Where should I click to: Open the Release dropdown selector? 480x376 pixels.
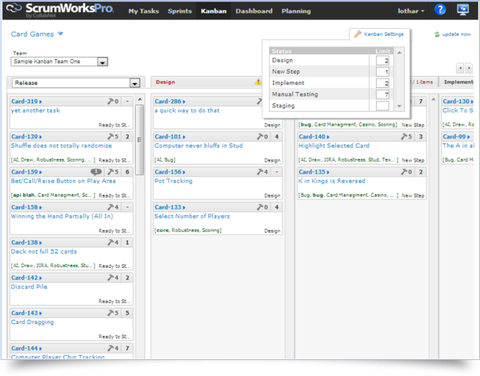[x=76, y=83]
